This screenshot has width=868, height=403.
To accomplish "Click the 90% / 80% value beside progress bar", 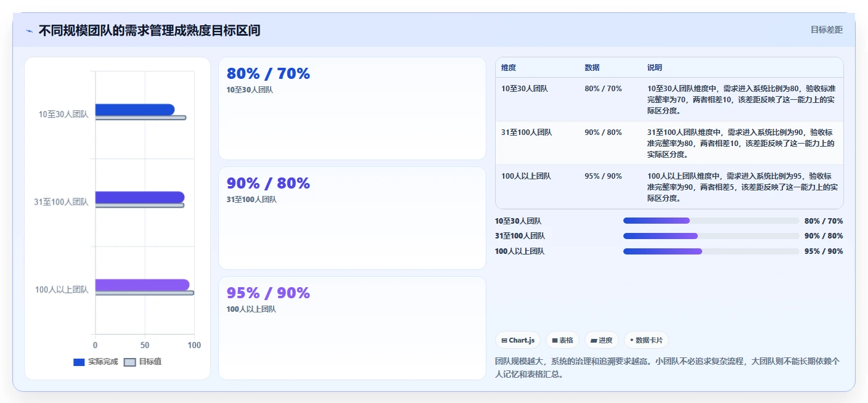I will pyautogui.click(x=824, y=236).
